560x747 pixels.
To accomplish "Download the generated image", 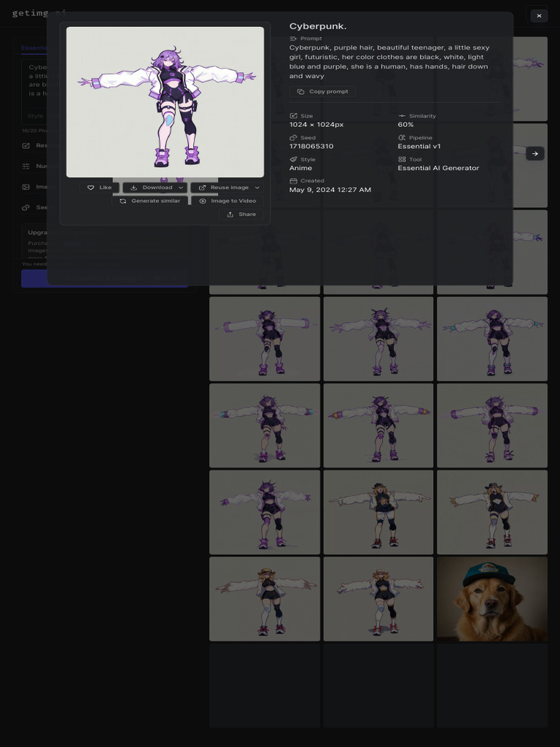I will click(x=151, y=187).
